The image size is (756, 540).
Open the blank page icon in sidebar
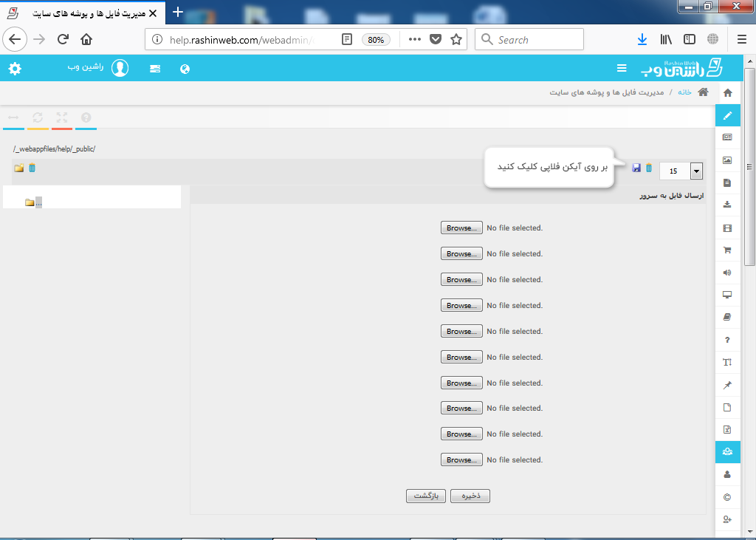727,407
